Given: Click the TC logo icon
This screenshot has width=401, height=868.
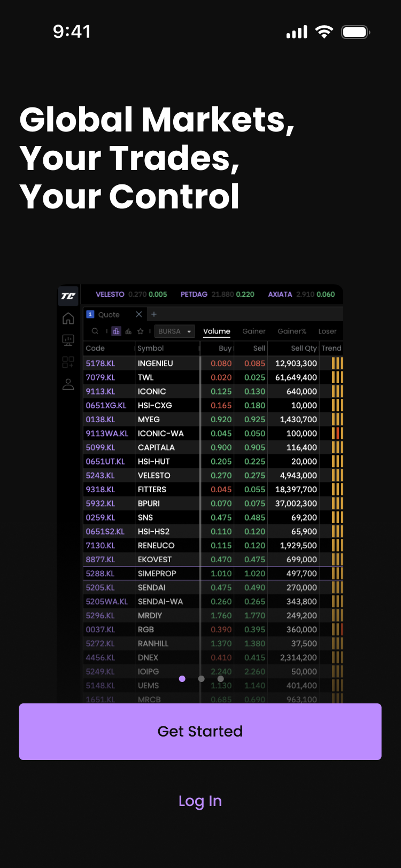Looking at the screenshot, I should 68,296.
